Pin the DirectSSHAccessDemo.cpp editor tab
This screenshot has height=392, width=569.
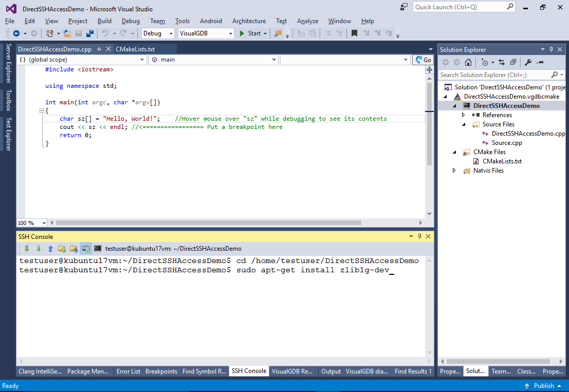pyautogui.click(x=99, y=49)
